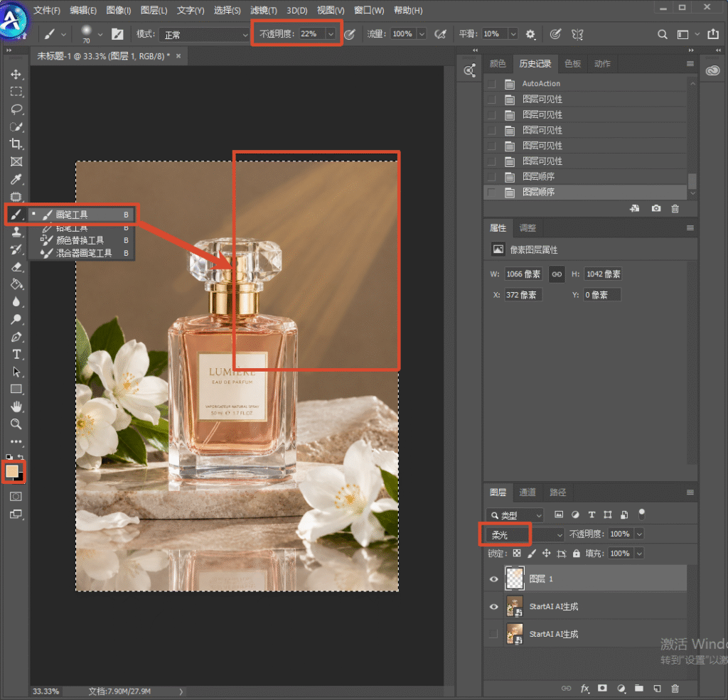Toggle checkbox next to AutoAction in History
Screen dimensions: 728x700
click(x=492, y=84)
